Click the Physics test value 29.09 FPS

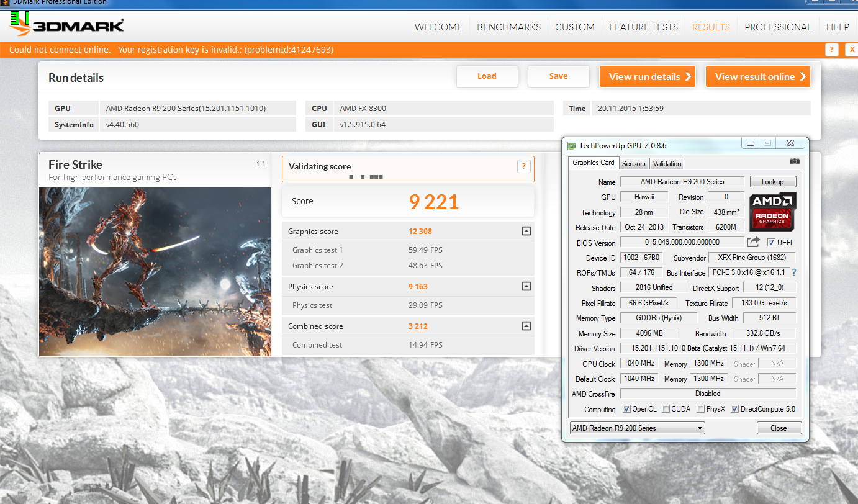pyautogui.click(x=425, y=305)
